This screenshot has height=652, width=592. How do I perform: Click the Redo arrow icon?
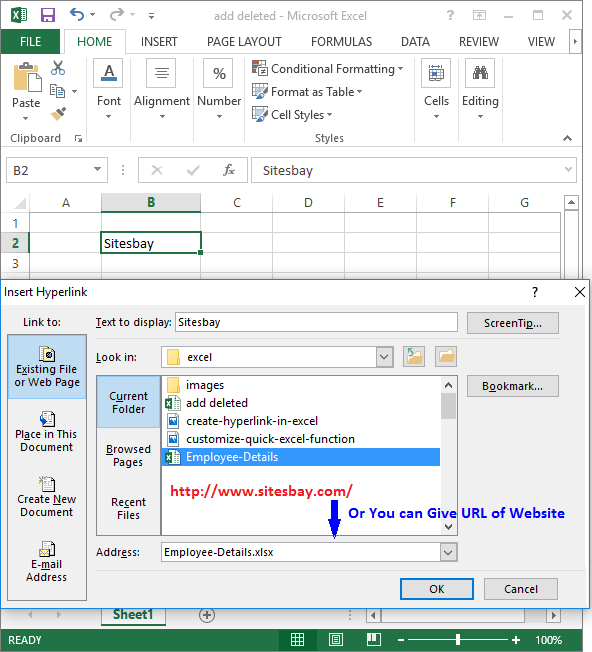tap(117, 15)
